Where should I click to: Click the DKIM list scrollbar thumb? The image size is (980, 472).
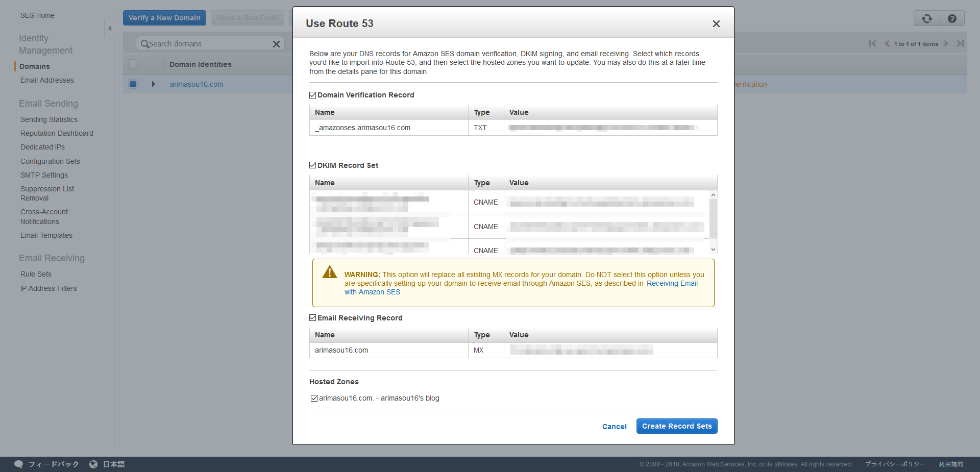pos(713,218)
